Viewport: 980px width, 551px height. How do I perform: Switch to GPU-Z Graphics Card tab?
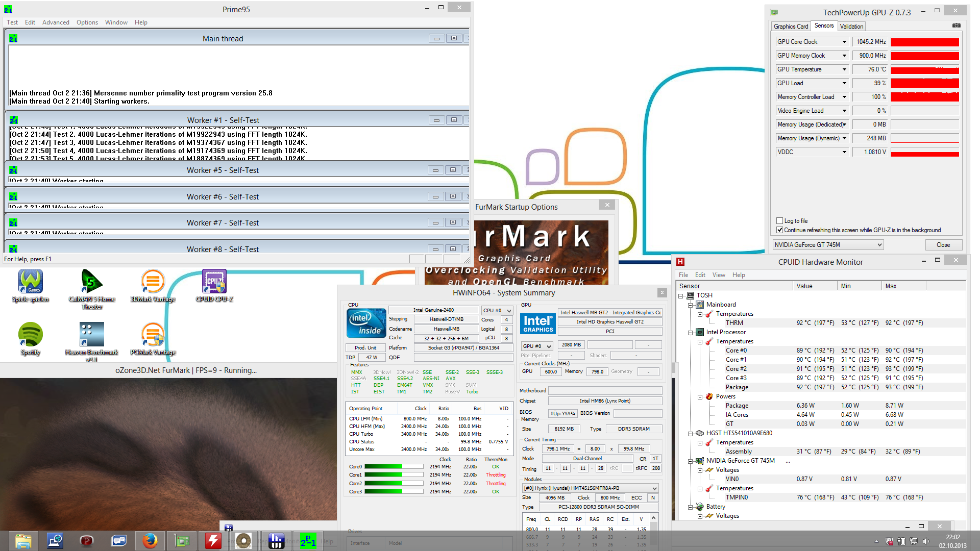pos(791,27)
